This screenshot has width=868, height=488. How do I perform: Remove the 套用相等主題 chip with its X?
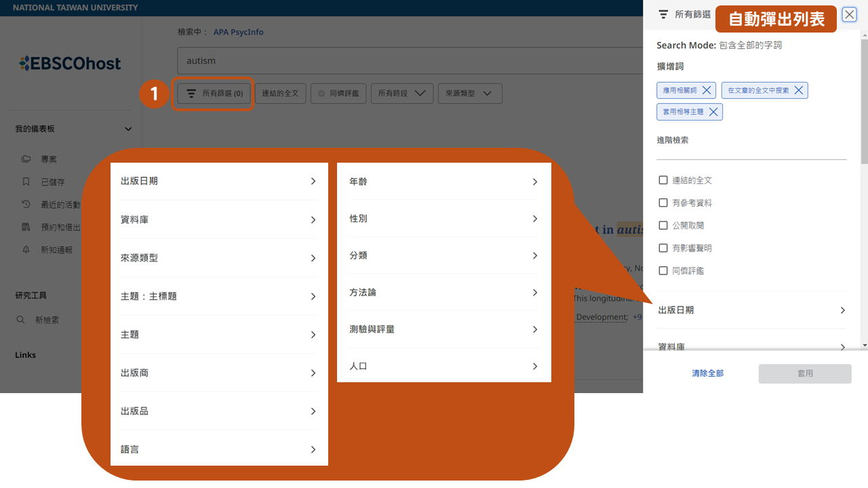point(713,112)
